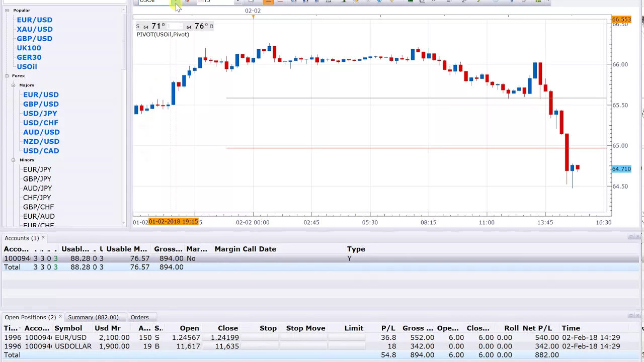Open the UK100 symbol
644x362 pixels.
tap(29, 48)
